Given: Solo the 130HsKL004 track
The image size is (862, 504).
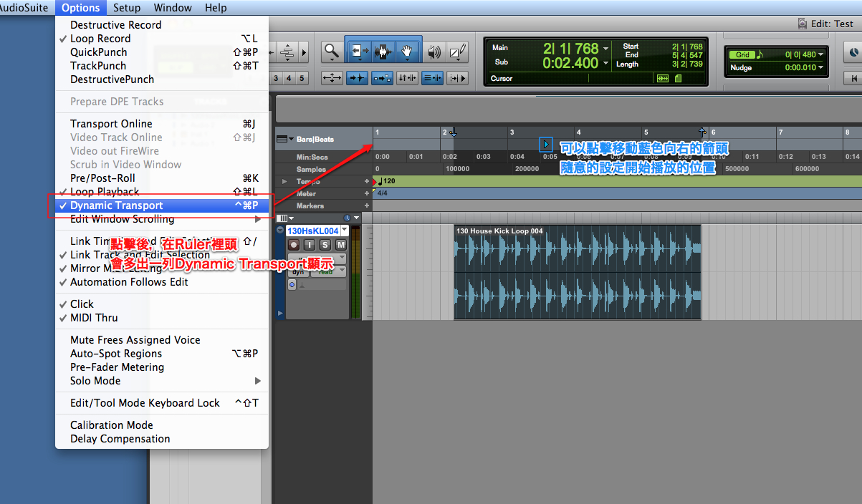Looking at the screenshot, I should pos(325,246).
